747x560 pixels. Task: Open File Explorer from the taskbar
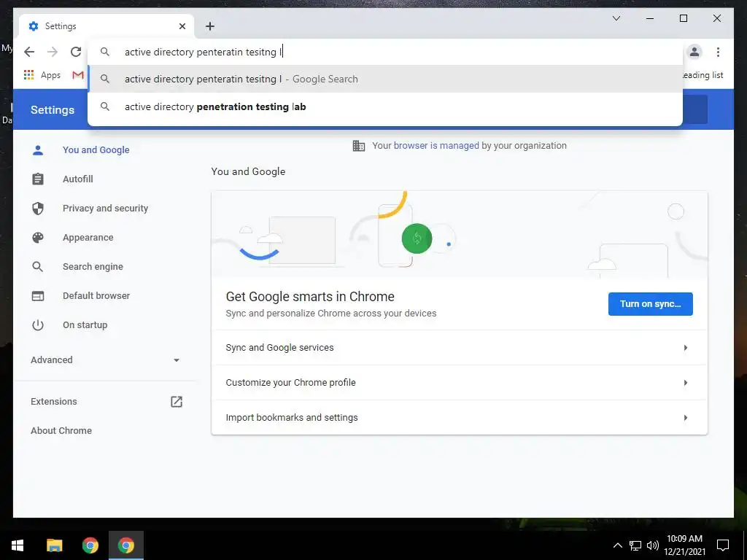point(54,545)
